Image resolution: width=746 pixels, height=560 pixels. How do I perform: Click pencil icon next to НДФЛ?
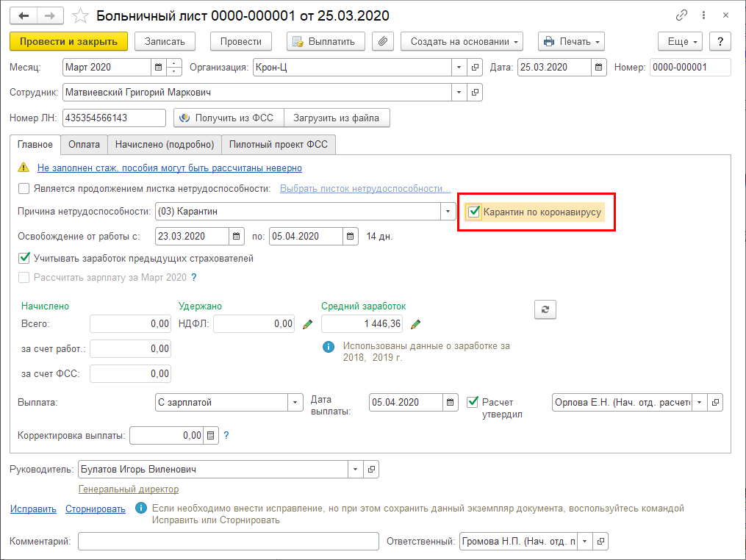(x=307, y=323)
